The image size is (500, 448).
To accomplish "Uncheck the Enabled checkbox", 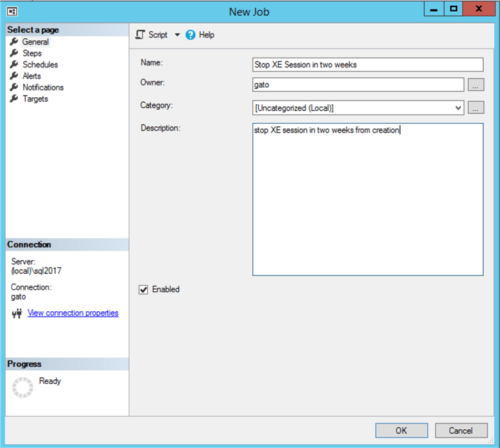I will [x=144, y=290].
